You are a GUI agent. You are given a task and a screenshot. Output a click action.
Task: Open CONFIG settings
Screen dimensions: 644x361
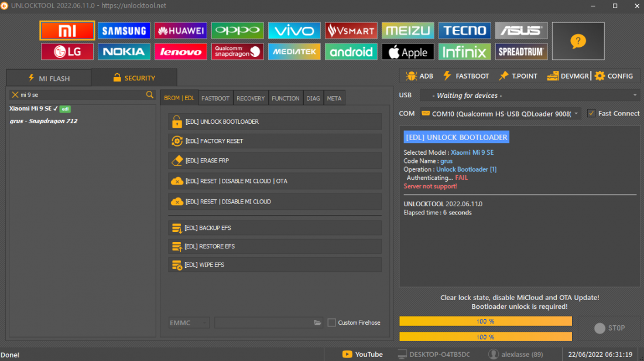[614, 76]
